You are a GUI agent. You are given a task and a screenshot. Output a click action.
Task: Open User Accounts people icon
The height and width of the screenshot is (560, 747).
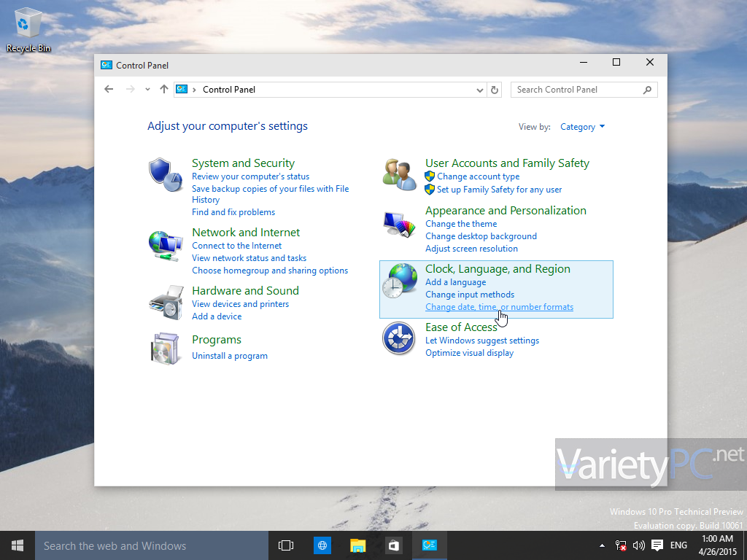pos(399,174)
